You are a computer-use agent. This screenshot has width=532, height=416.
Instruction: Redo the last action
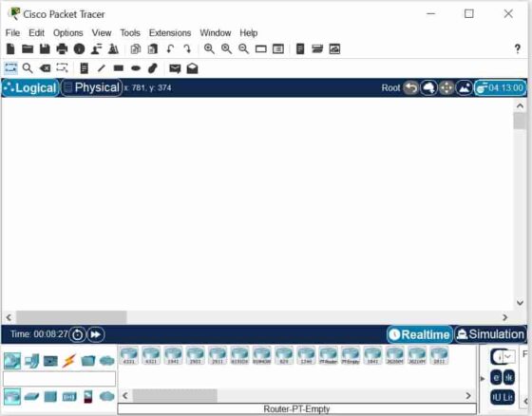(187, 49)
